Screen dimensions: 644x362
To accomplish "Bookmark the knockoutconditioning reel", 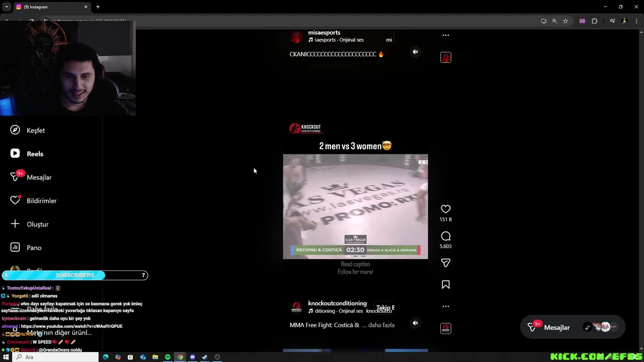I will [x=445, y=285].
